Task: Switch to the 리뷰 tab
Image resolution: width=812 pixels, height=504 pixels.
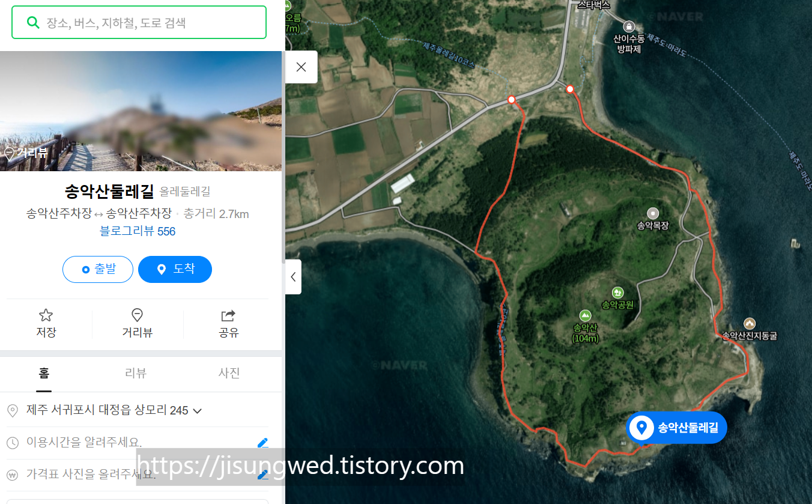Action: [136, 373]
